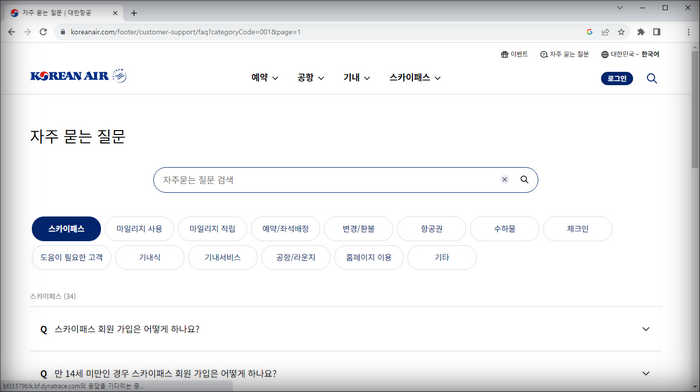Click the 로그인 button
Viewport: 700px width, 392px height.
pos(617,79)
